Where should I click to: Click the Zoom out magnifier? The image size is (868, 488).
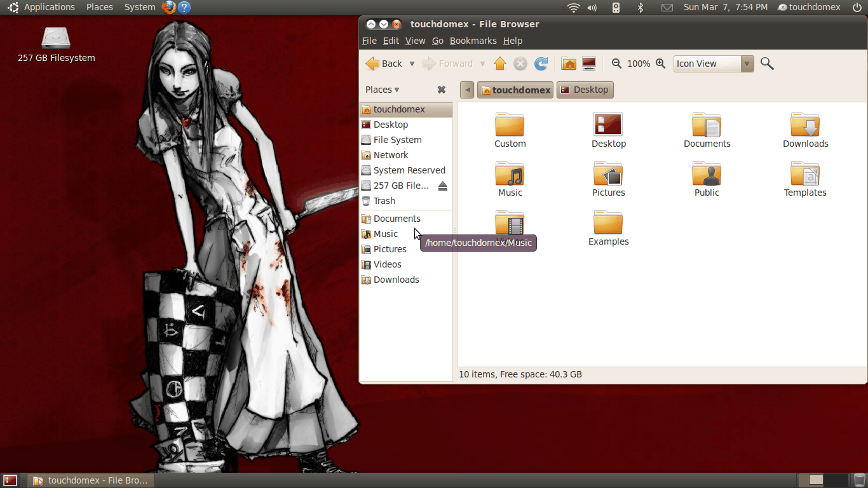[x=616, y=64]
